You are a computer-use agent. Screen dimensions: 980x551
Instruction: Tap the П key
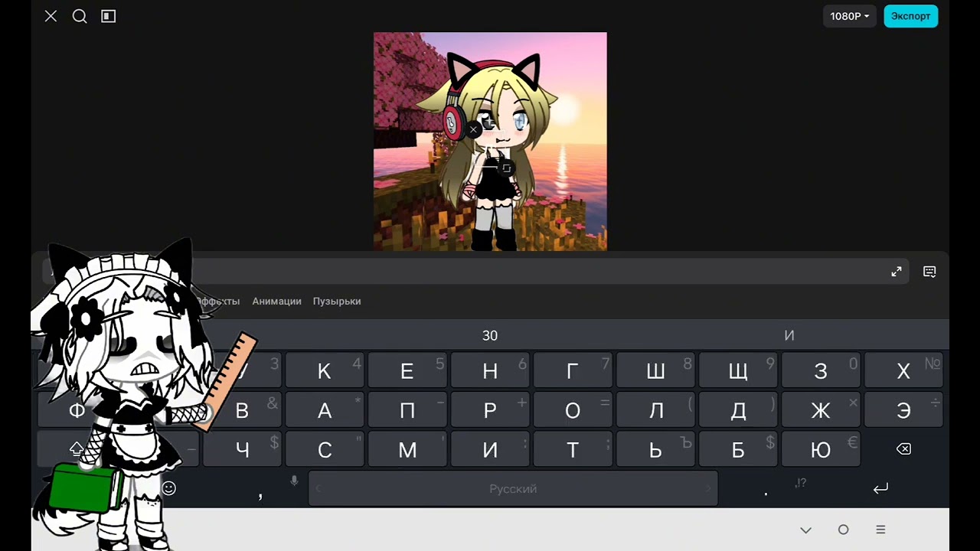coord(407,410)
